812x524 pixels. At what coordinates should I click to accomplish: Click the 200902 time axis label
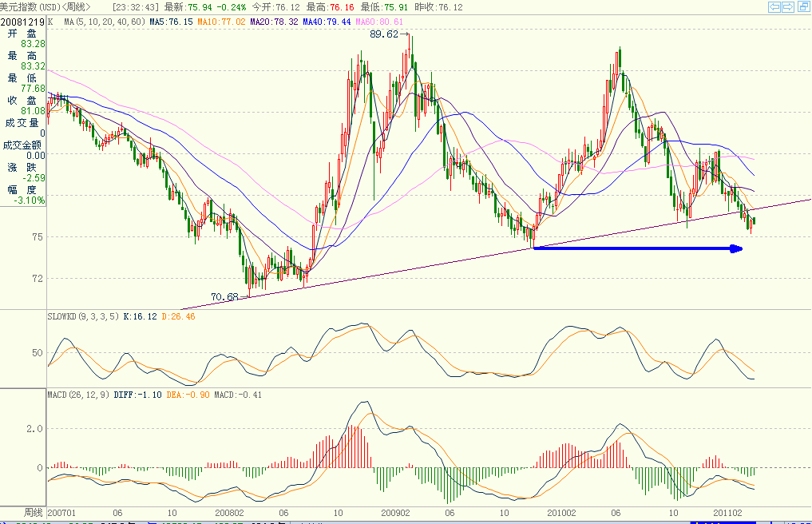(396, 513)
